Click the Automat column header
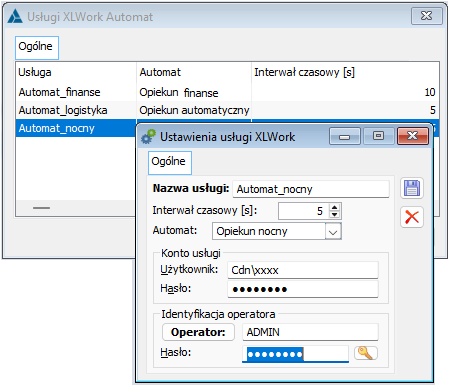The height and width of the screenshot is (385, 450). point(194,72)
